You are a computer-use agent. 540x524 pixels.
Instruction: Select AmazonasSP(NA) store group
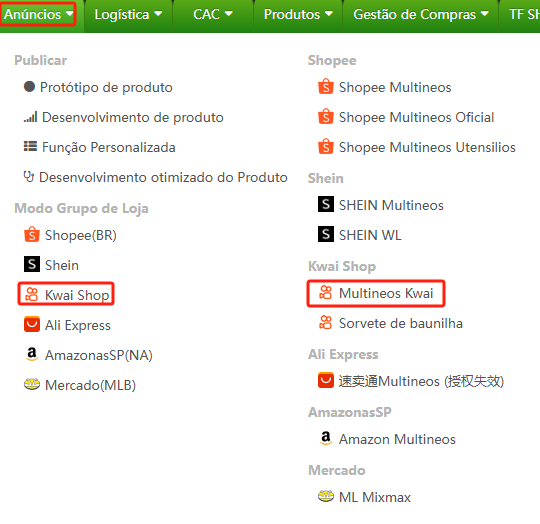click(x=99, y=355)
